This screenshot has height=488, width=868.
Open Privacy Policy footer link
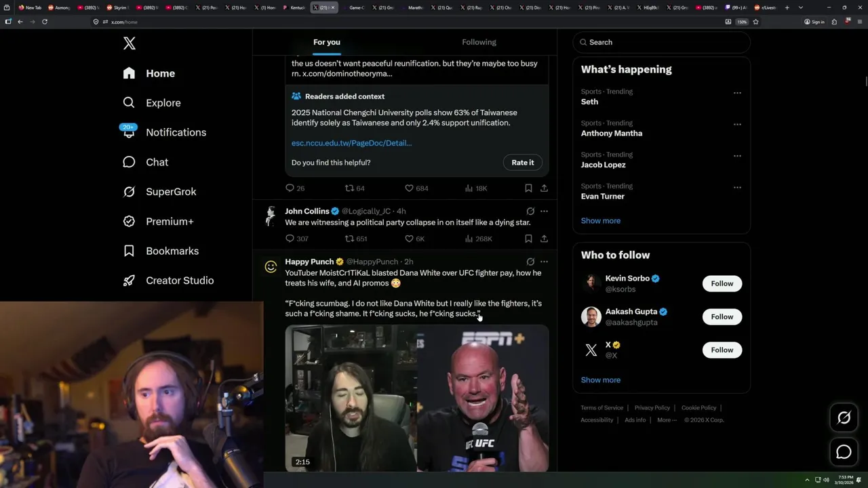coord(652,408)
